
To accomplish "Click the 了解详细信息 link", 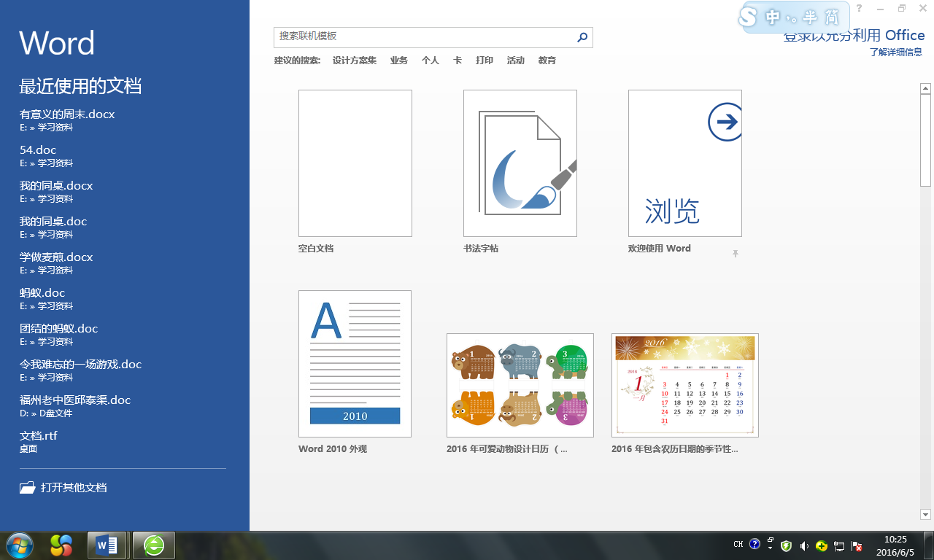I will (x=896, y=52).
